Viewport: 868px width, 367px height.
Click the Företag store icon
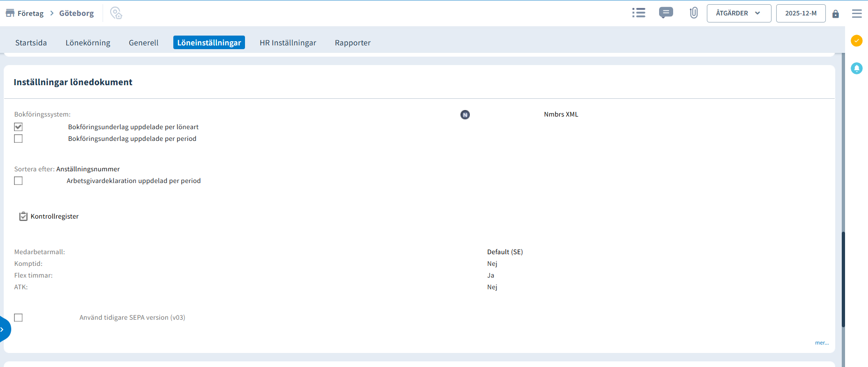[10, 13]
